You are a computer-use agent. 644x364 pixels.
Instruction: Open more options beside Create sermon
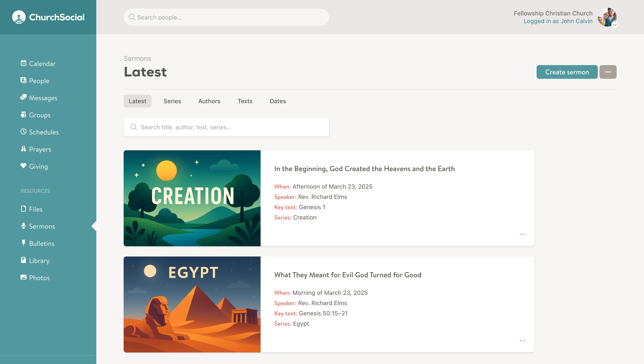[608, 72]
